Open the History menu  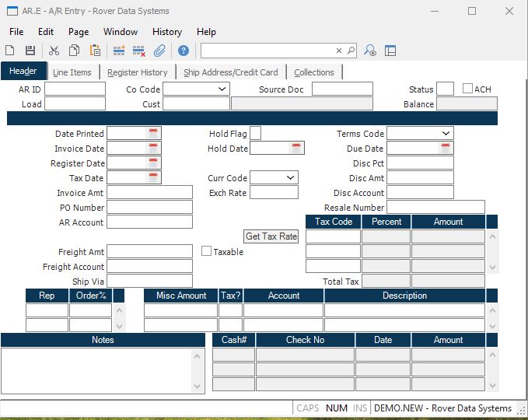click(166, 32)
